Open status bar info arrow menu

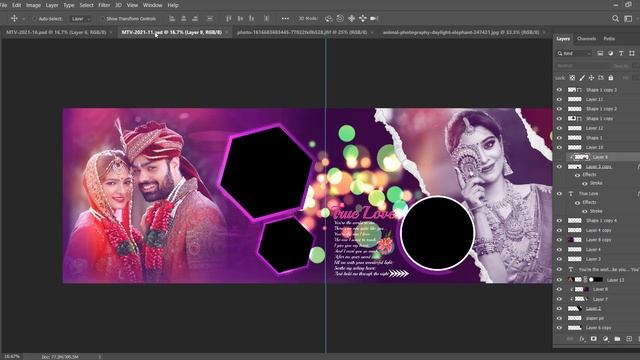[x=99, y=356]
